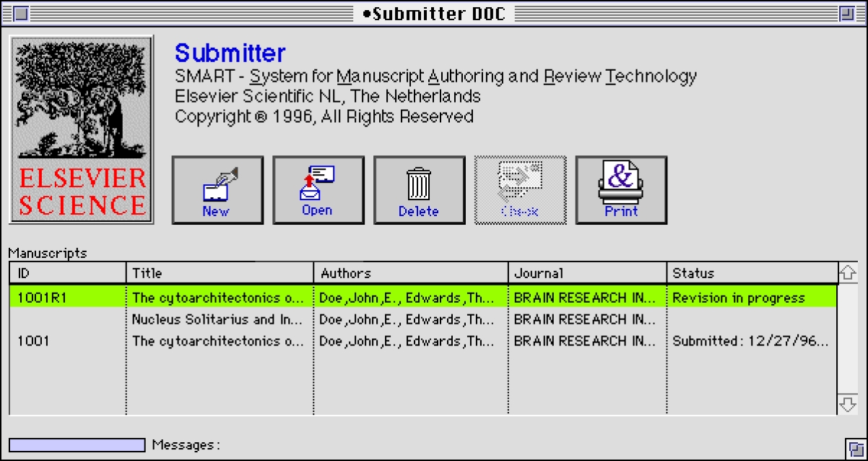868x461 pixels.
Task: Open a manuscript with the Open icon
Action: (318, 190)
